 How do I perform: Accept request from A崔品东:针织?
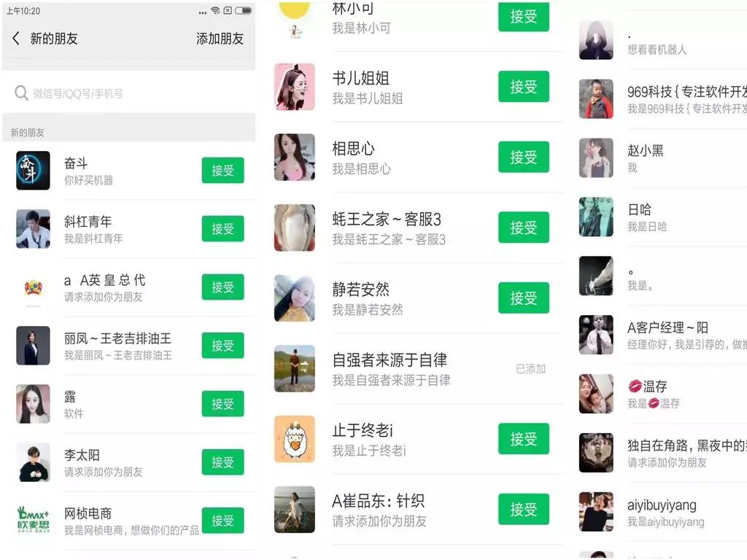pyautogui.click(x=524, y=510)
